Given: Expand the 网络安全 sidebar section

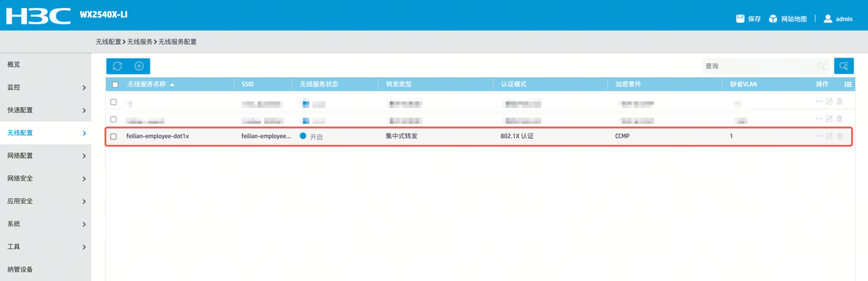Looking at the screenshot, I should point(45,178).
